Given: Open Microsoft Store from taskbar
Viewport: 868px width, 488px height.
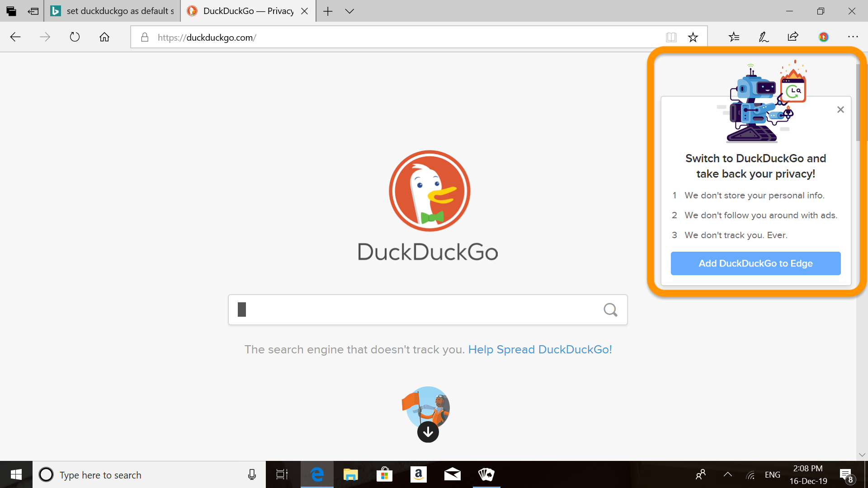Looking at the screenshot, I should coord(384,474).
